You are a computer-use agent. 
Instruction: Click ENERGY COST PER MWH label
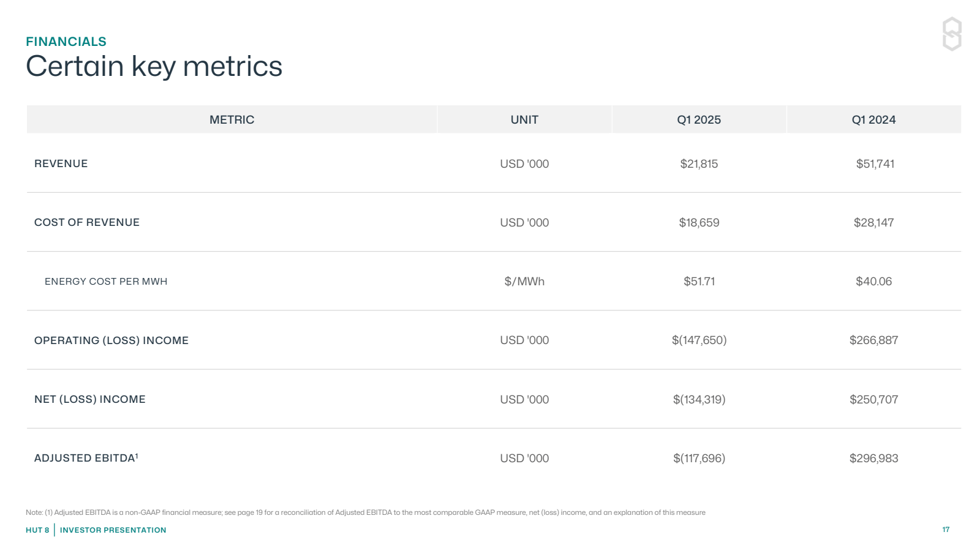(106, 282)
